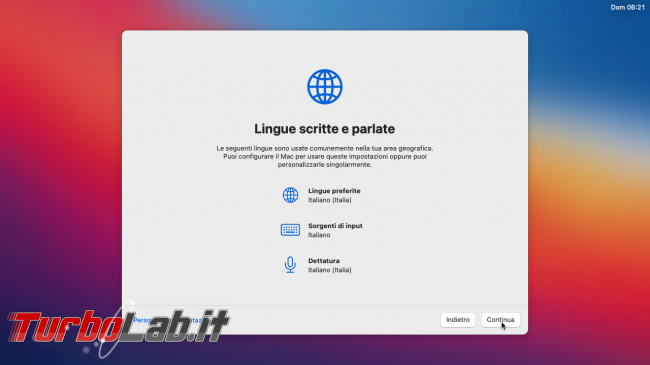Viewport: 650px width, 365px height.
Task: Click the microphone icon beside Dettatura
Action: coord(290,265)
